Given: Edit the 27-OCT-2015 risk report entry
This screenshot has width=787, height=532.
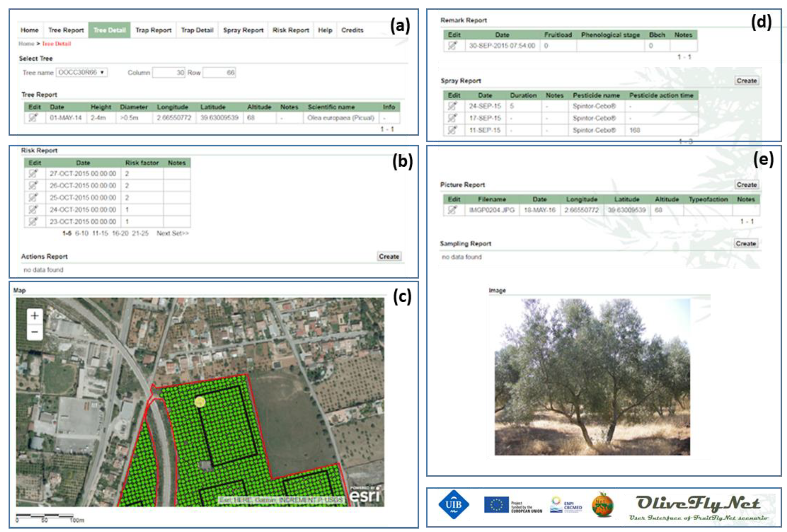Looking at the screenshot, I should pos(33,174).
